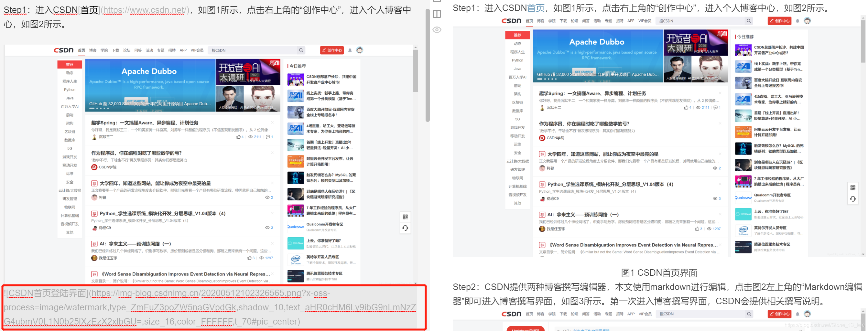868x331 pixels.
Task: Switch to the split two-column view icon
Action: (x=437, y=14)
